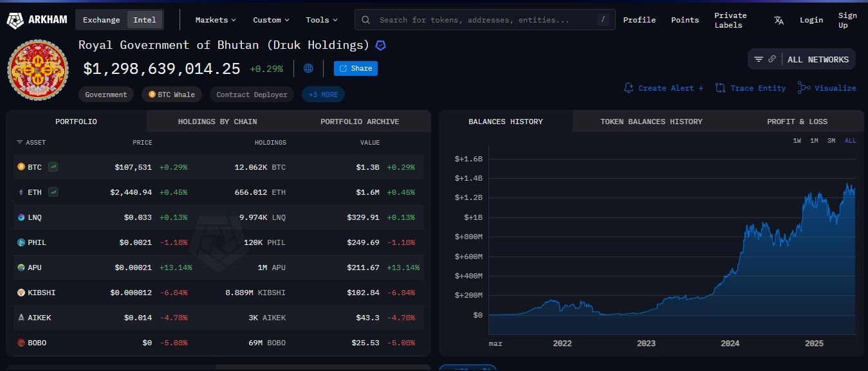
Task: Click the Ethereum coin icon in ETH row
Action: coord(21,192)
